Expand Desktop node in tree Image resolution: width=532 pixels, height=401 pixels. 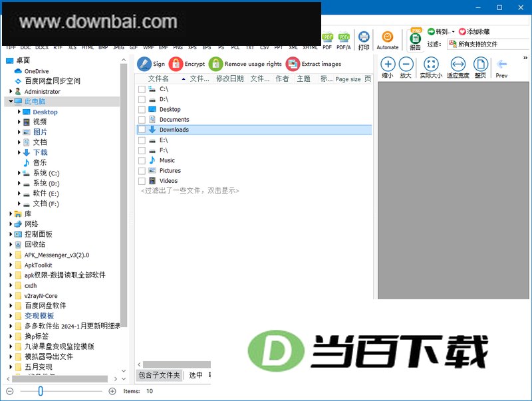[x=19, y=112]
